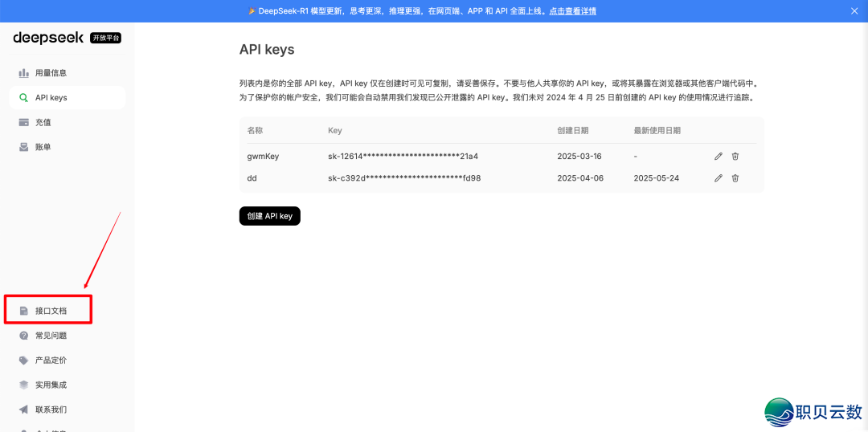Click the 最新使用日期 column header
Image resolution: width=868 pixels, height=432 pixels.
coord(657,130)
